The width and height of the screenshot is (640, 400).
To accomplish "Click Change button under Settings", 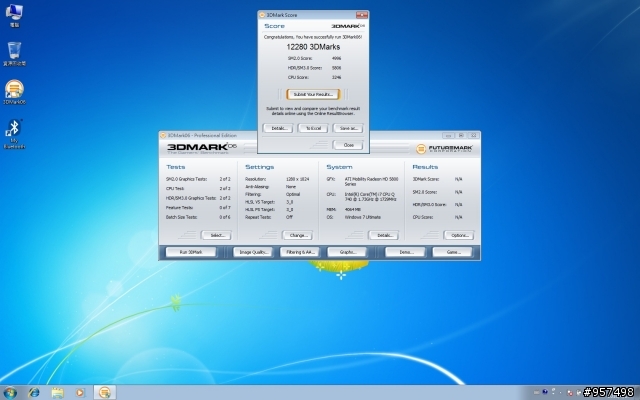I will (x=298, y=235).
